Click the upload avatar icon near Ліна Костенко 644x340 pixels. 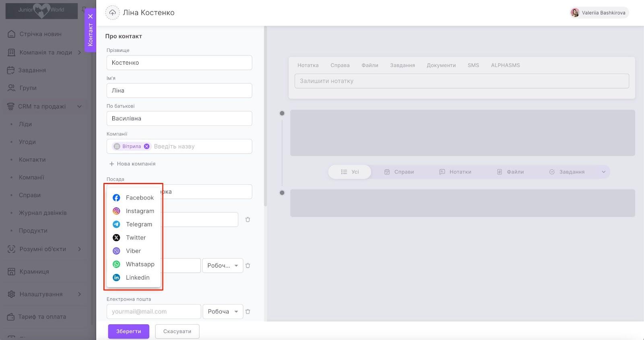click(112, 13)
